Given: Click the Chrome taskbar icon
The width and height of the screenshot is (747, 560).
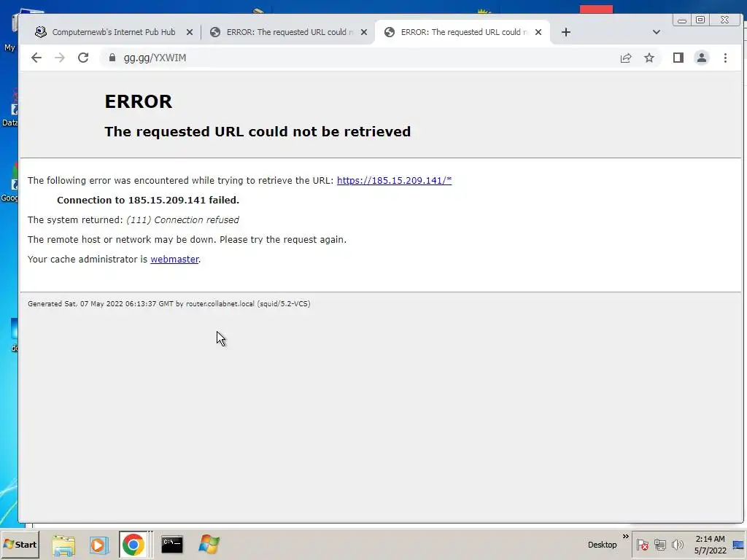Looking at the screenshot, I should click(x=133, y=545).
